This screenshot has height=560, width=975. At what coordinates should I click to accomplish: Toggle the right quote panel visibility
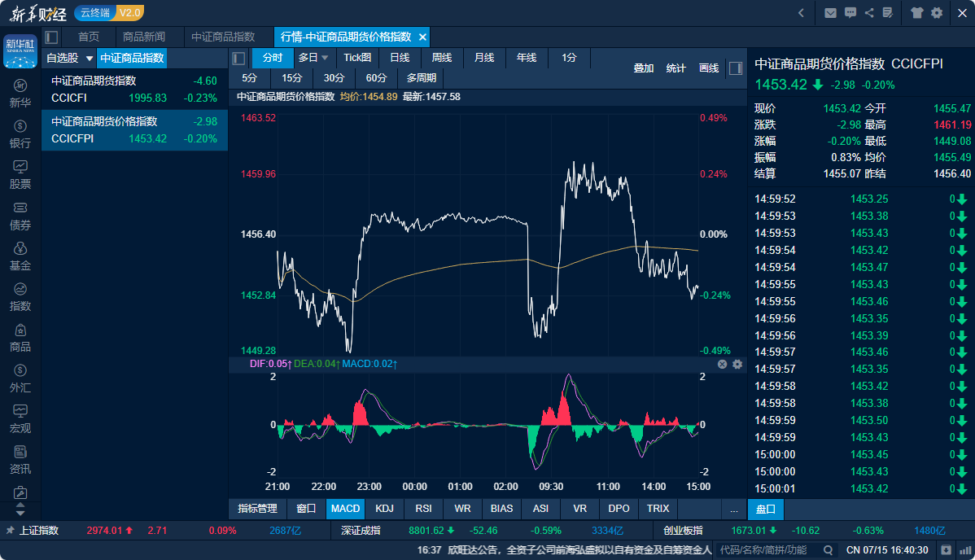[735, 68]
